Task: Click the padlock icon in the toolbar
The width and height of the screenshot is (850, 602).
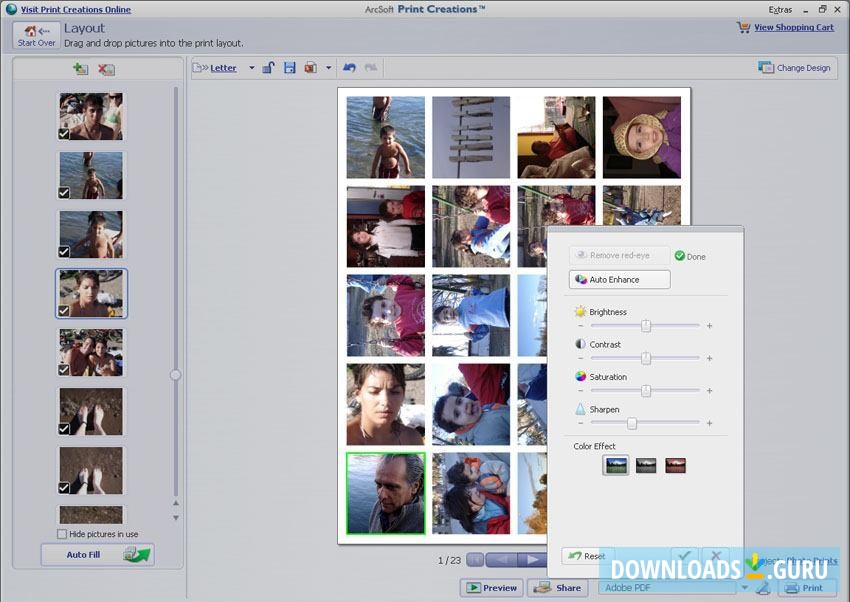Action: [x=268, y=68]
